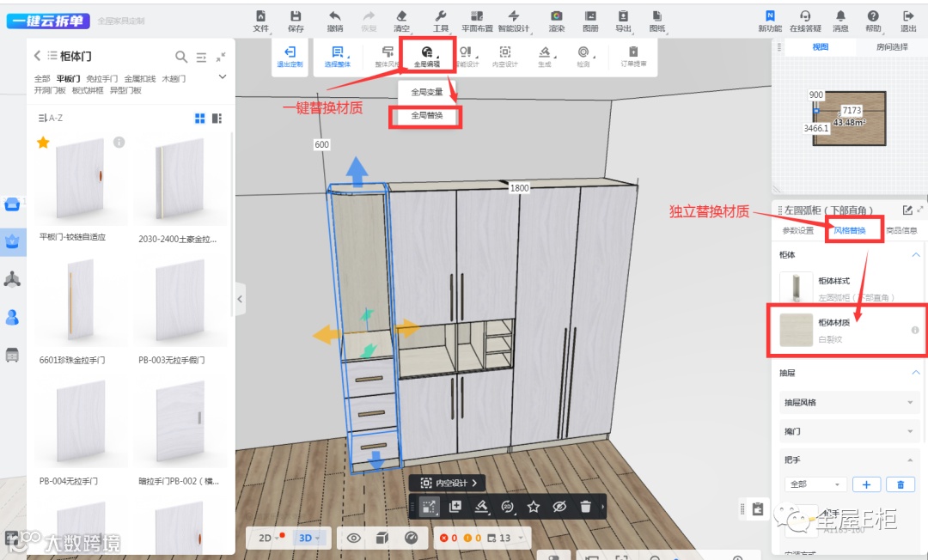928x560 pixels.
Task: Open 检测 detection tool
Action: coord(583,57)
